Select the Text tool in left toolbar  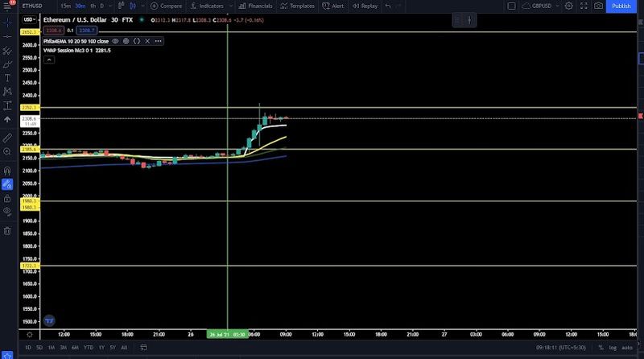point(7,78)
